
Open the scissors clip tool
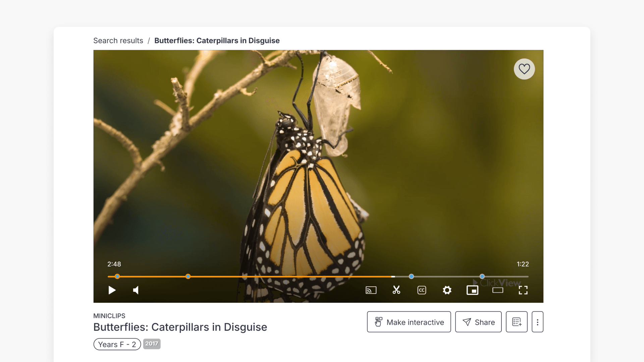[x=396, y=290]
